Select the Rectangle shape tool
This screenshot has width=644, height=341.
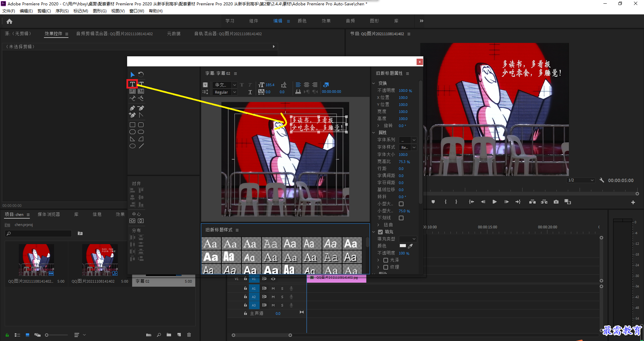pyautogui.click(x=132, y=125)
